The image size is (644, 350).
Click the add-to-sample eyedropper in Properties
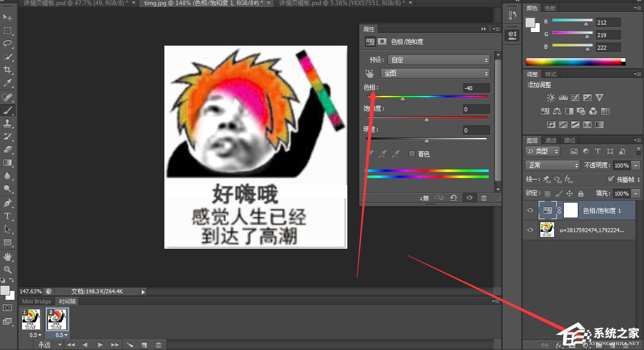pyautogui.click(x=382, y=154)
